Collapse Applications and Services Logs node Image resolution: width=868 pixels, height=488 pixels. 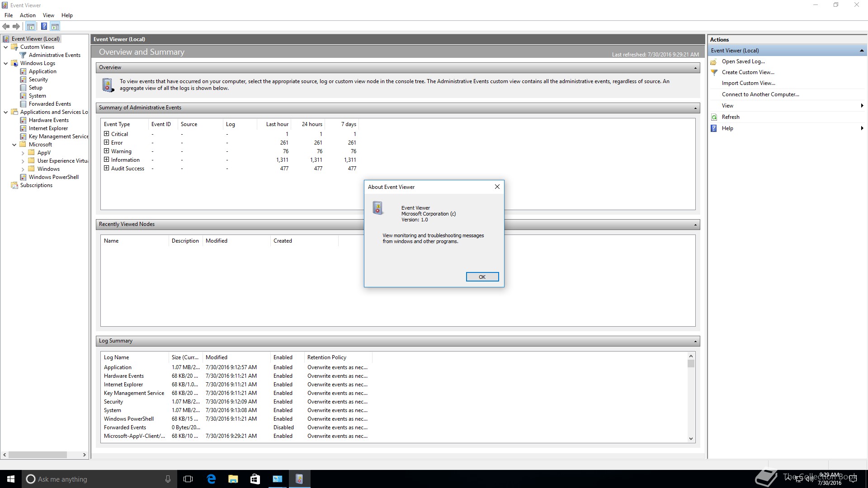(x=5, y=112)
